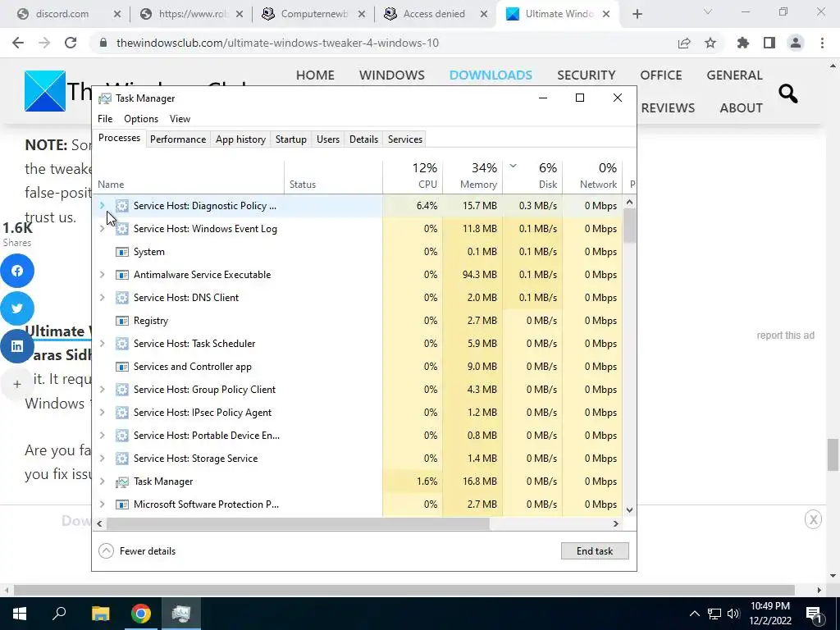Sort processes by Disk column header
This screenshot has width=840, height=630.
point(532,176)
